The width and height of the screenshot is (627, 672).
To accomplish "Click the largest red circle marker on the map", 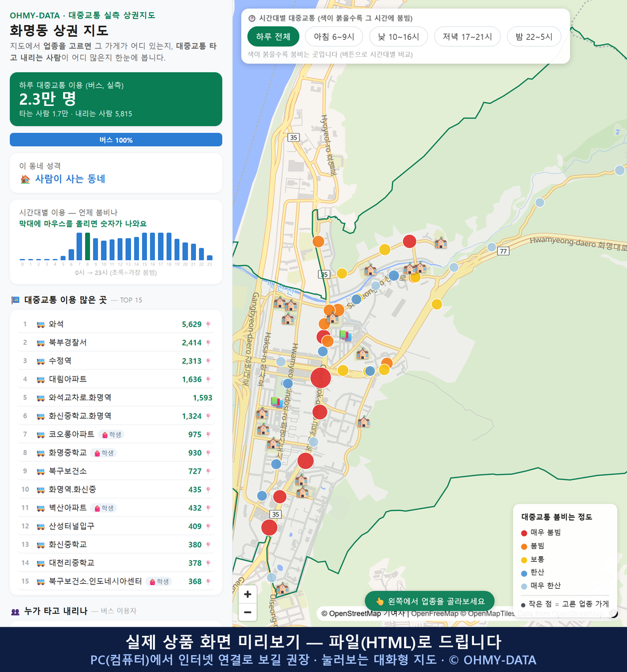I will (320, 378).
